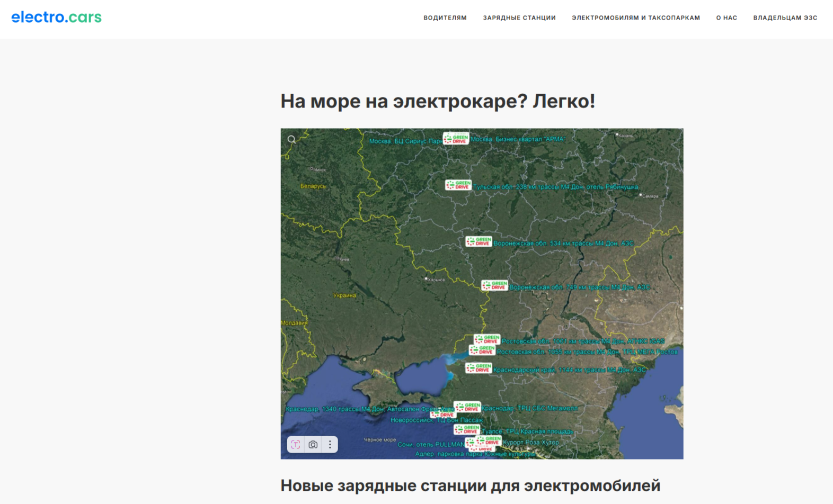Click Green Drive marker at 534 км Воронежская
Image resolution: width=833 pixels, height=504 pixels.
478,241
